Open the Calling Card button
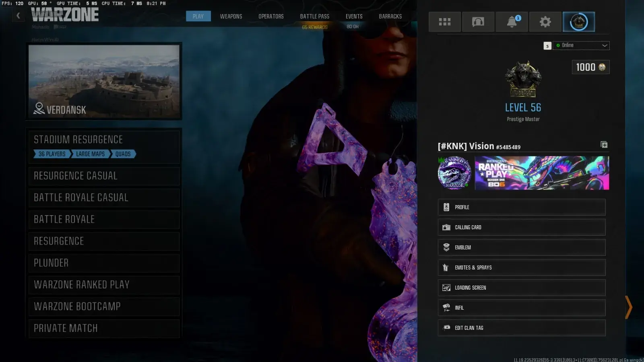 tap(521, 227)
